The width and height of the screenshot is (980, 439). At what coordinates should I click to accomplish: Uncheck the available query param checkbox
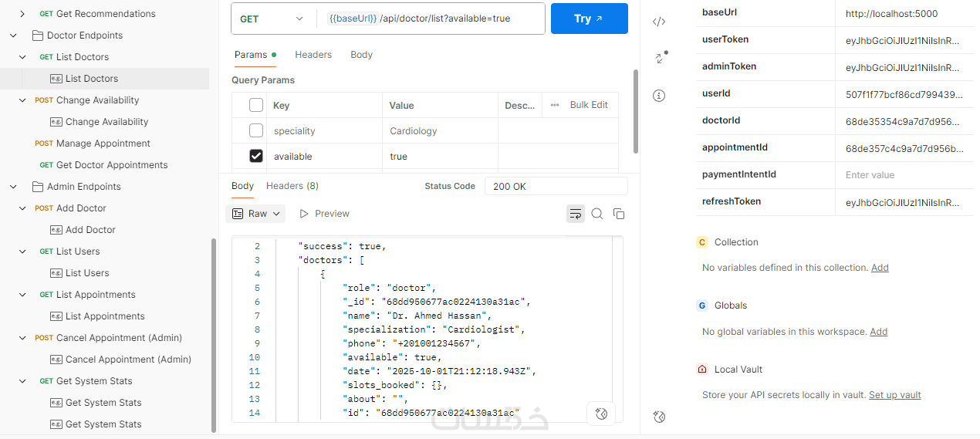tap(256, 157)
